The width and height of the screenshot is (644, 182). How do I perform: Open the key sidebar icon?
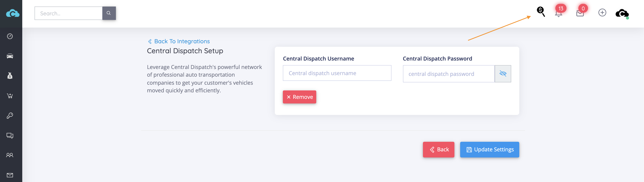pyautogui.click(x=10, y=115)
